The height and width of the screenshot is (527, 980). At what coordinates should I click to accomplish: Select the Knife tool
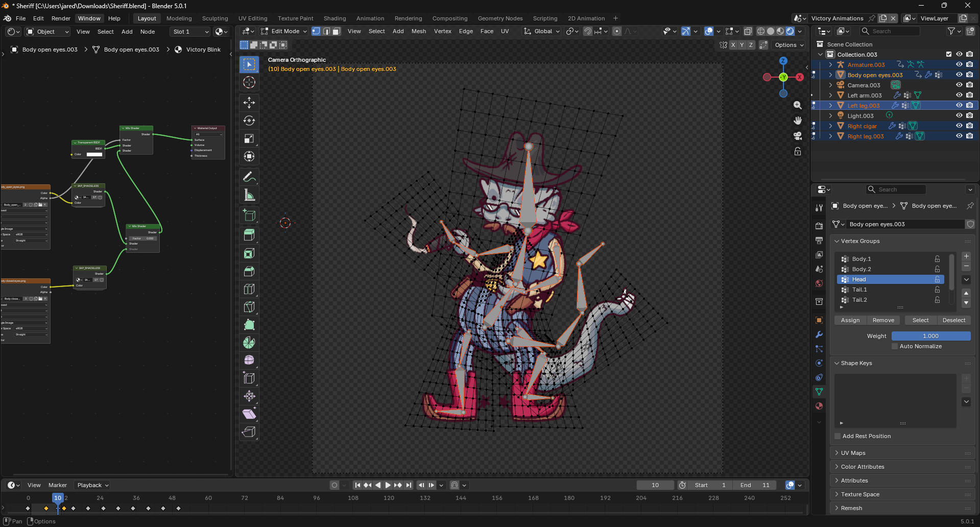coord(249,307)
